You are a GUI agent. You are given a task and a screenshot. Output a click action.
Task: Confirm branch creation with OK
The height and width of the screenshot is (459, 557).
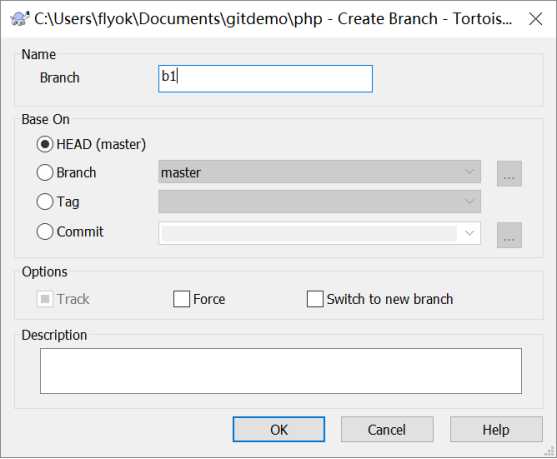(279, 430)
